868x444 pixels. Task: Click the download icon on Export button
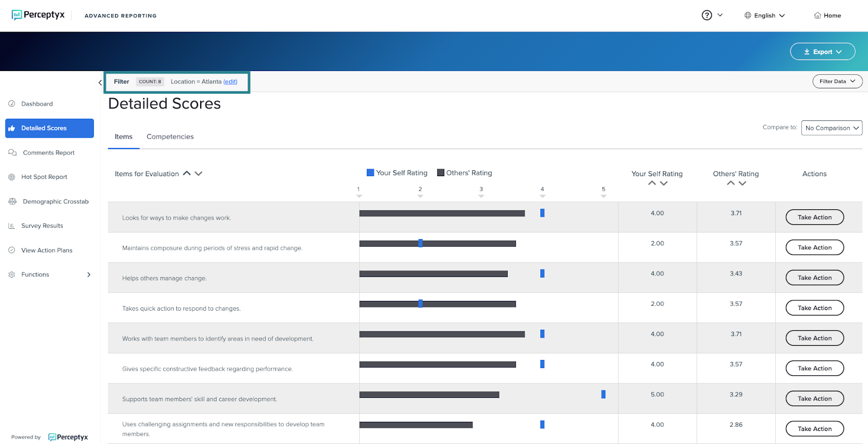click(x=807, y=52)
